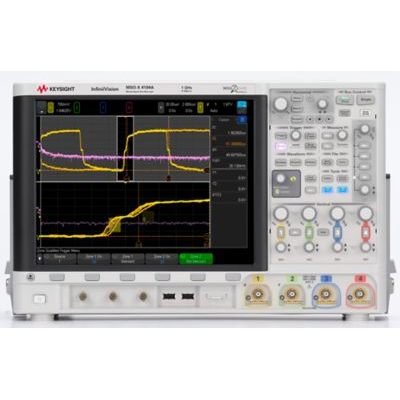Open the Search key in Horizontal section

coord(297,108)
